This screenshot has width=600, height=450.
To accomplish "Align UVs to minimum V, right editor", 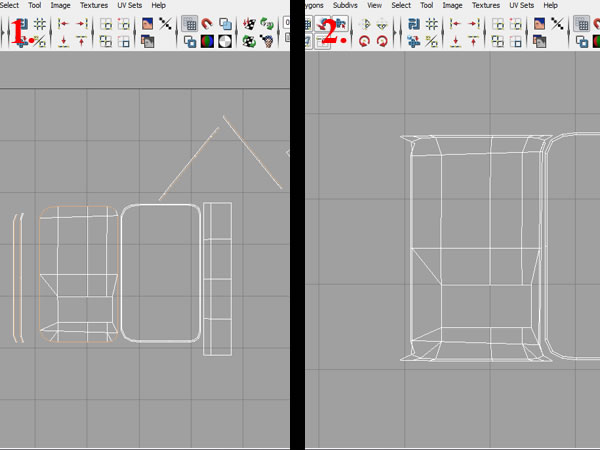I will (455, 41).
